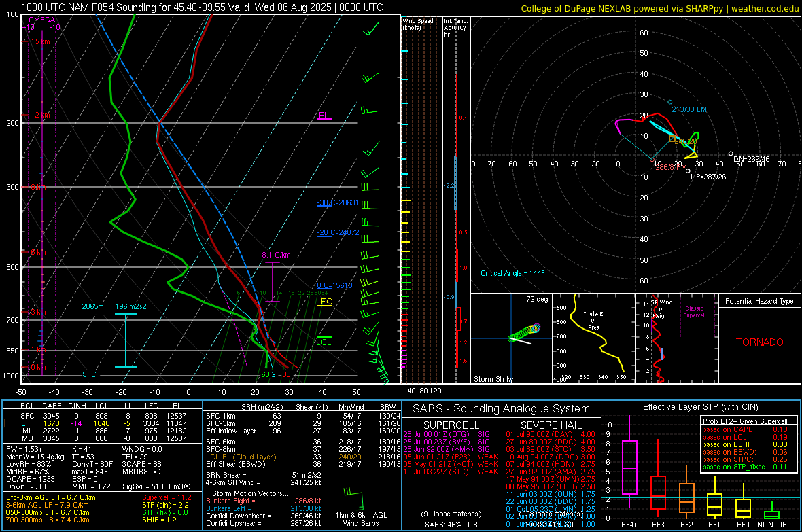Screen dimensions: 802x532
Task: Click the EF4+ box plot label
Action: (629, 525)
